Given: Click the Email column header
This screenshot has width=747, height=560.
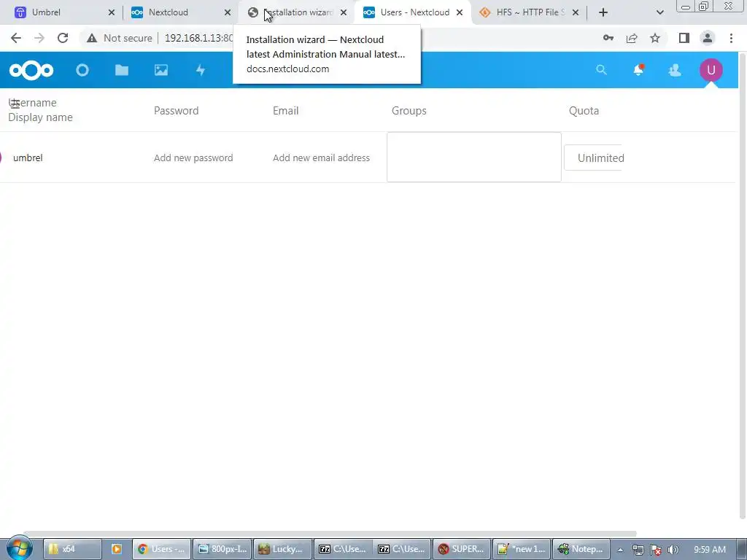Looking at the screenshot, I should 286,111.
